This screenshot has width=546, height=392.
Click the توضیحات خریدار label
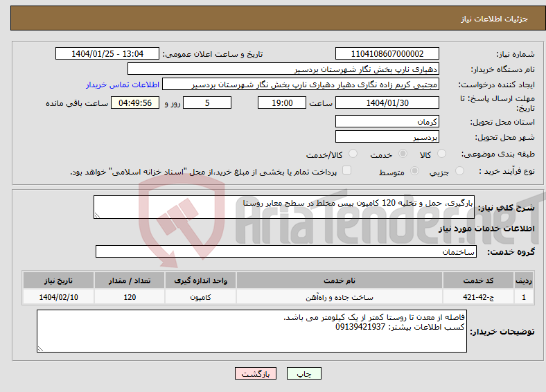coord(502,332)
